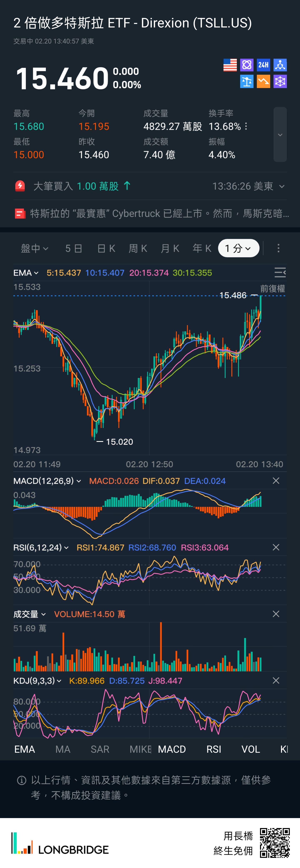Image resolution: width=300 pixels, height=868 pixels.
Task: Toggle the SAR indicator at bottom
Action: [100, 749]
